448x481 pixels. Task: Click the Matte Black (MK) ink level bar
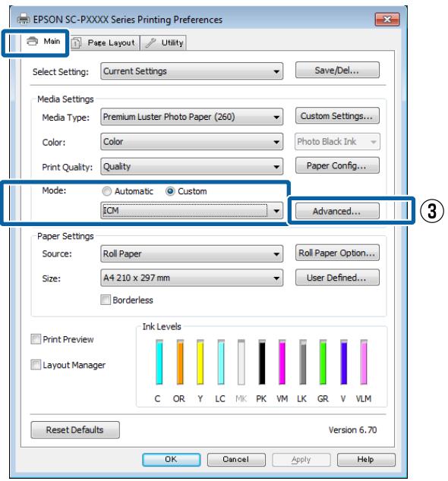coord(241,362)
